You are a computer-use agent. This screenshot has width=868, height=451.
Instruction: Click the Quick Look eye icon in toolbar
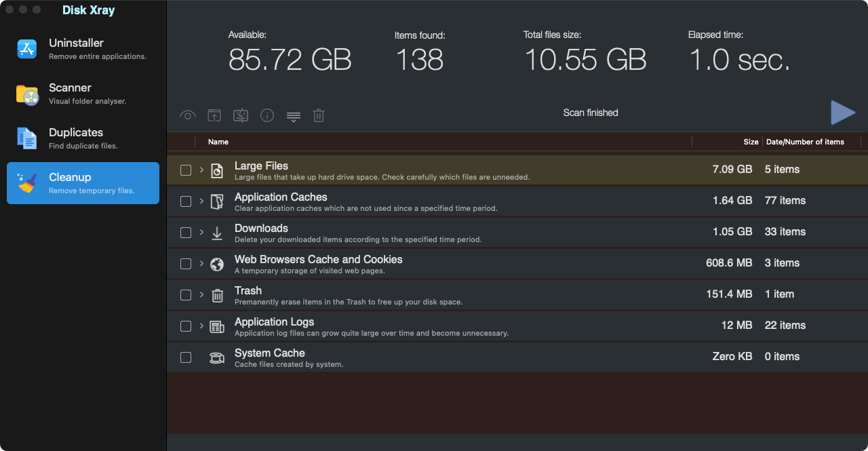188,115
